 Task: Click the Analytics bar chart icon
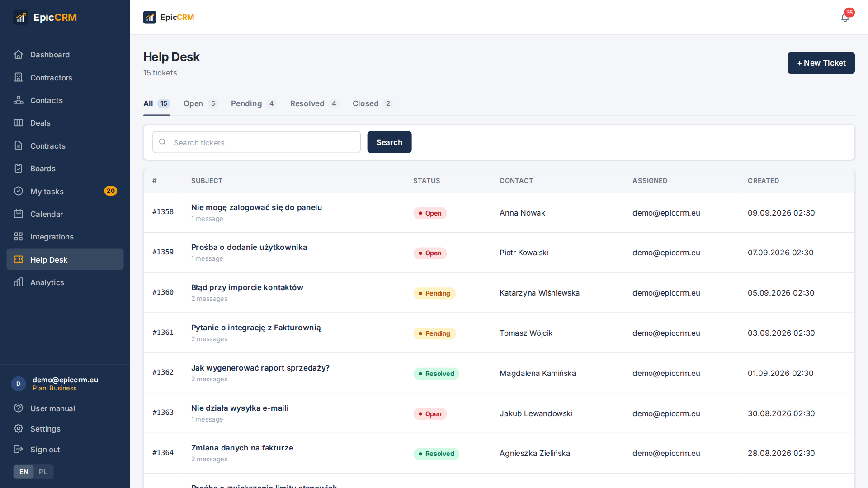[x=19, y=282]
